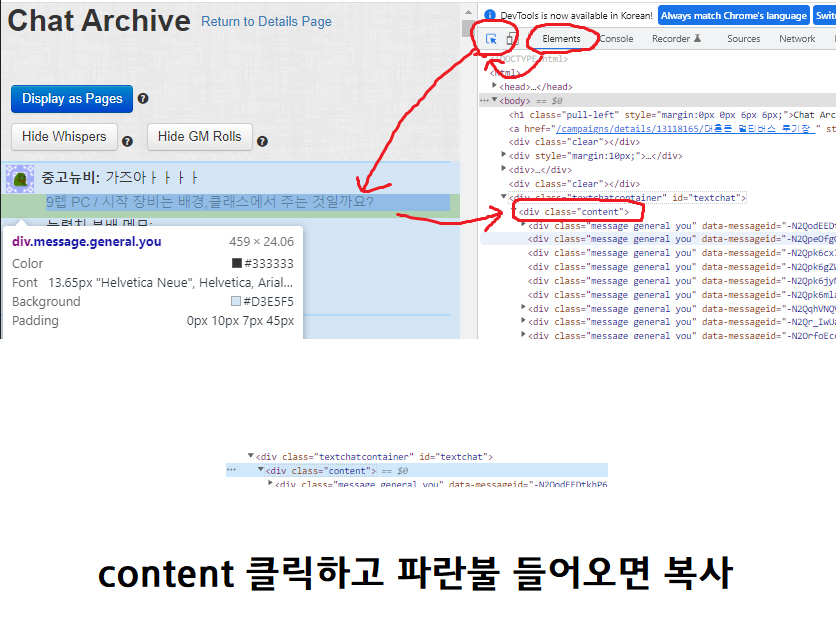
Task: Click the #333333 color swatch in tooltip
Action: tap(237, 263)
